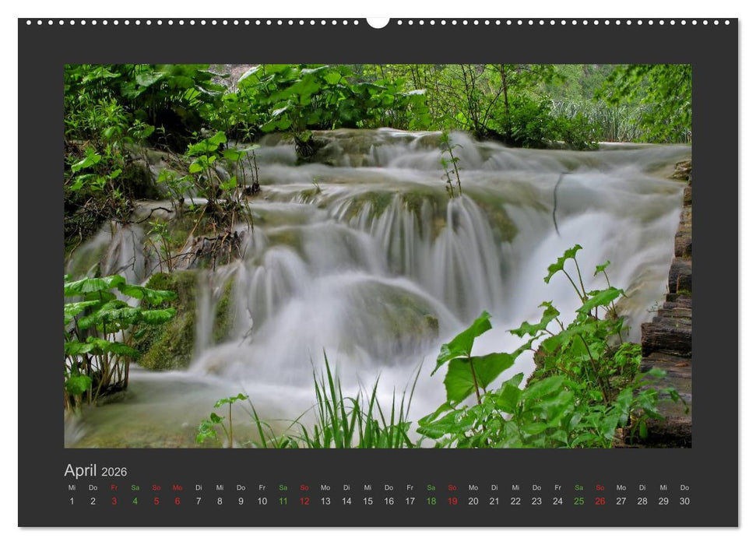The image size is (756, 545).
Task: Click date 1 under the Mi column
Action: [x=72, y=502]
